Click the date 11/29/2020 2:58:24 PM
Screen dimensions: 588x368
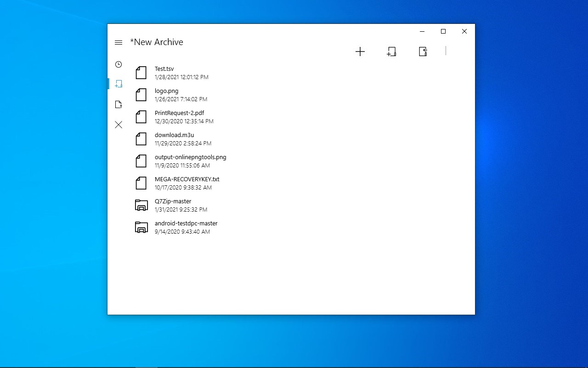pos(183,144)
